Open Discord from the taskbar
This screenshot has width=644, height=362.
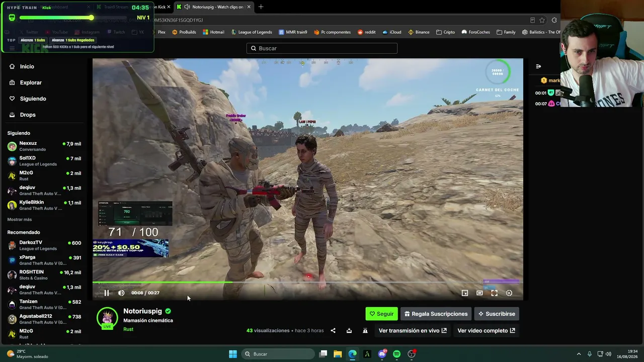(x=382, y=354)
